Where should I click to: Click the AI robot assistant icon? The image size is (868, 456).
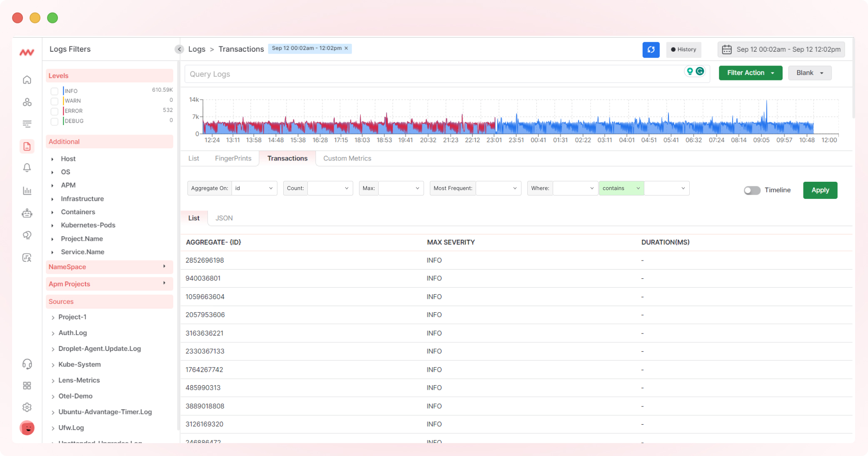pyautogui.click(x=27, y=213)
